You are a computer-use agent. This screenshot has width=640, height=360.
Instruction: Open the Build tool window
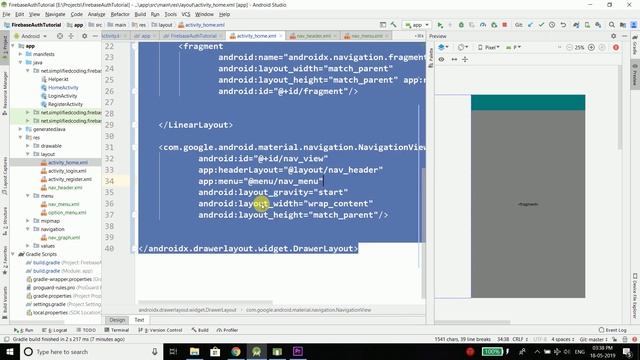[x=200, y=330]
